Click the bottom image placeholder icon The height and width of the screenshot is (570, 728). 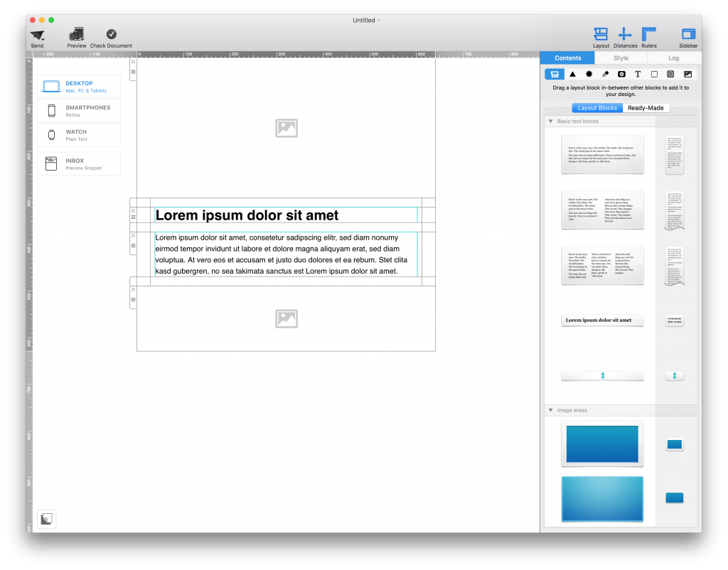click(286, 319)
